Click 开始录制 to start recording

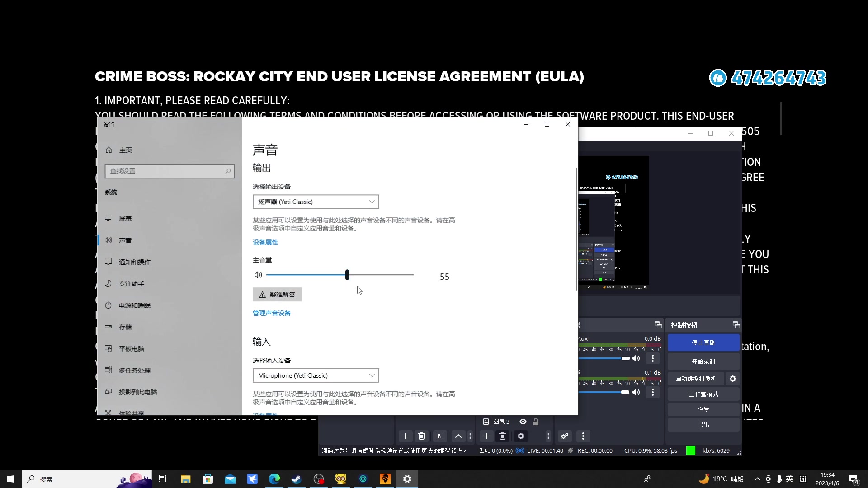pyautogui.click(x=703, y=361)
